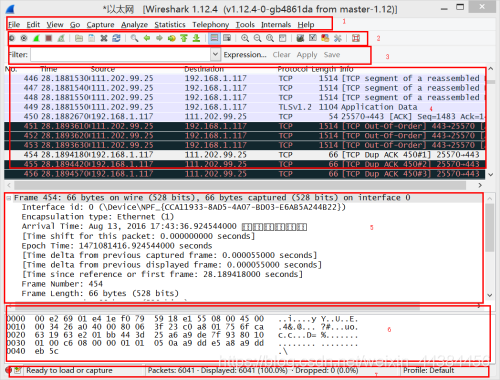Image resolution: width=500 pixels, height=380 pixels.
Task: Open the capture interfaces list icon
Action: (x=12, y=38)
